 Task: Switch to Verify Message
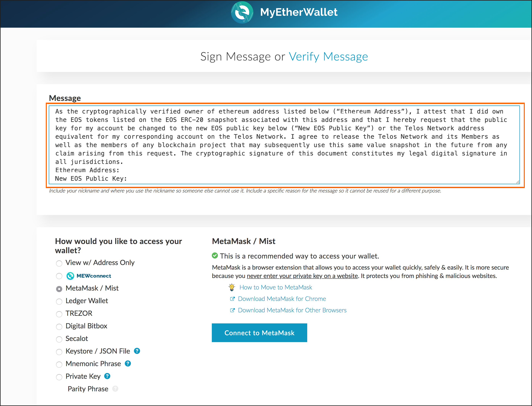[x=328, y=56]
